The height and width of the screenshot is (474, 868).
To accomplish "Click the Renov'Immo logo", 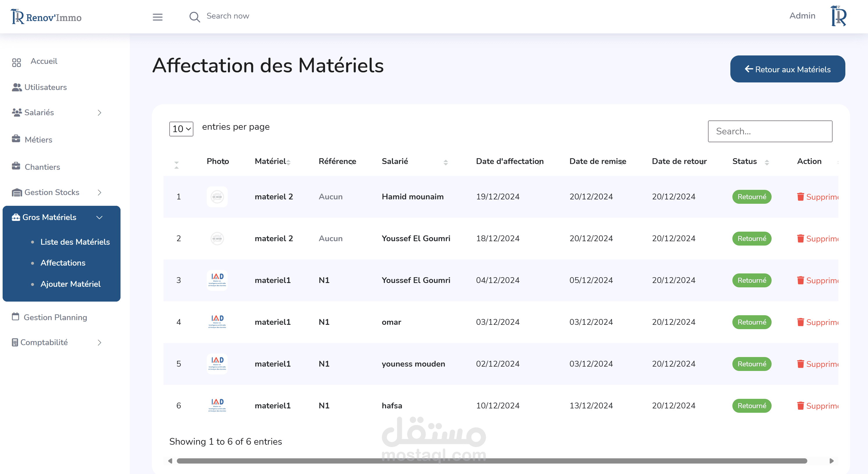I will pyautogui.click(x=46, y=17).
